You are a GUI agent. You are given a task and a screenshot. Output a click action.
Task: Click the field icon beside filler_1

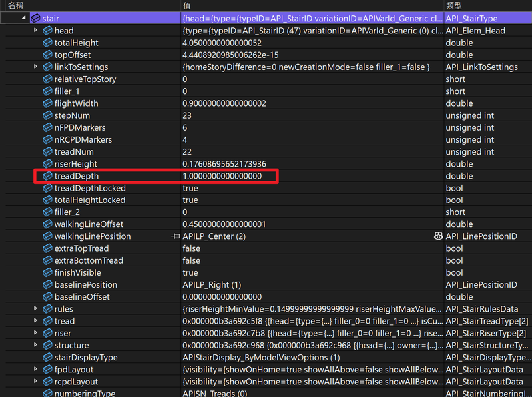(47, 91)
